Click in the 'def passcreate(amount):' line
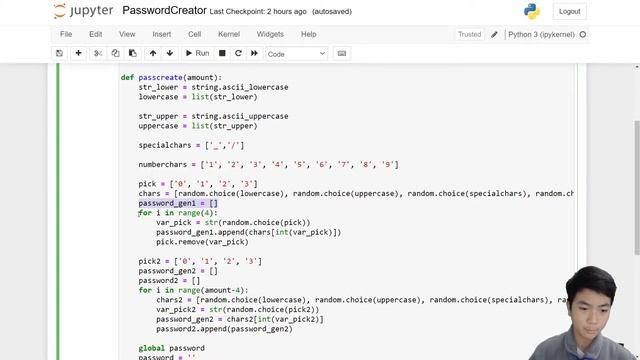 tap(171, 78)
